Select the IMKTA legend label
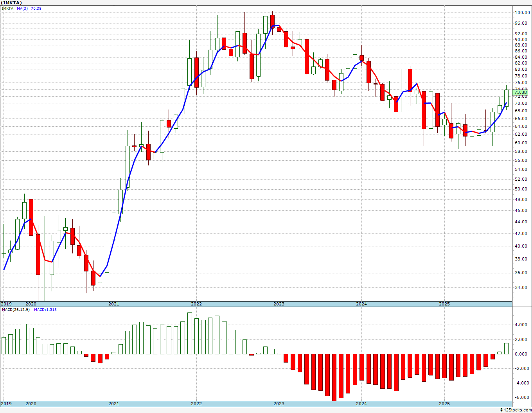Image resolution: width=532 pixels, height=413 pixels. pyautogui.click(x=7, y=8)
